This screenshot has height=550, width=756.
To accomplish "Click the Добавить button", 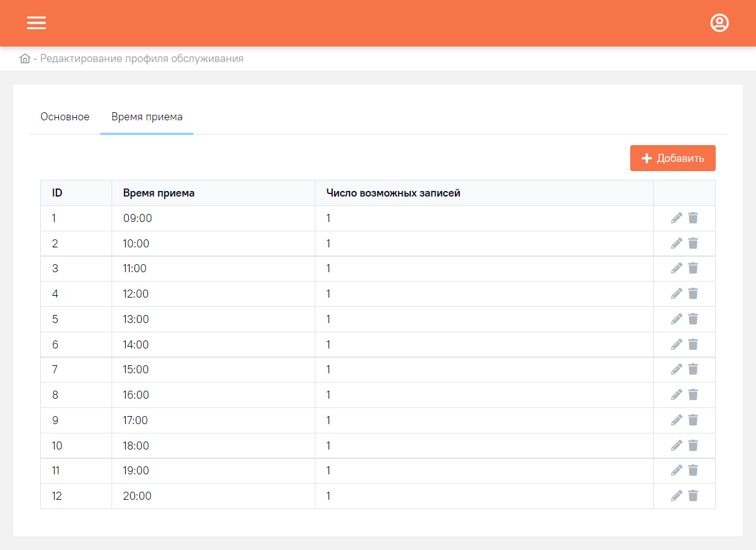I will pos(673,158).
